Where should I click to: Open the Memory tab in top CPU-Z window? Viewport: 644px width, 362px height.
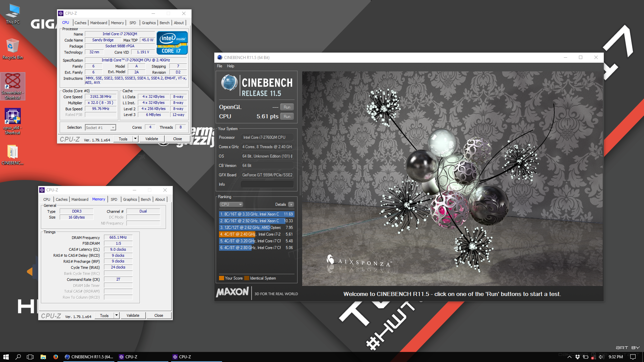(x=117, y=23)
